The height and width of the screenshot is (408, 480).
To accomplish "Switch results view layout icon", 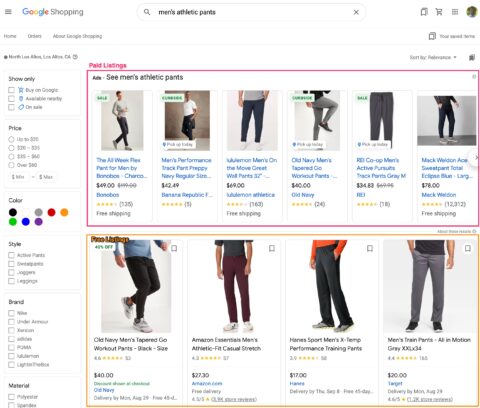I will coord(472,57).
